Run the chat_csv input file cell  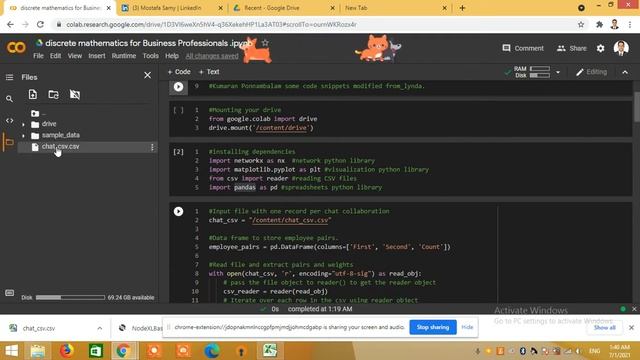tap(178, 211)
